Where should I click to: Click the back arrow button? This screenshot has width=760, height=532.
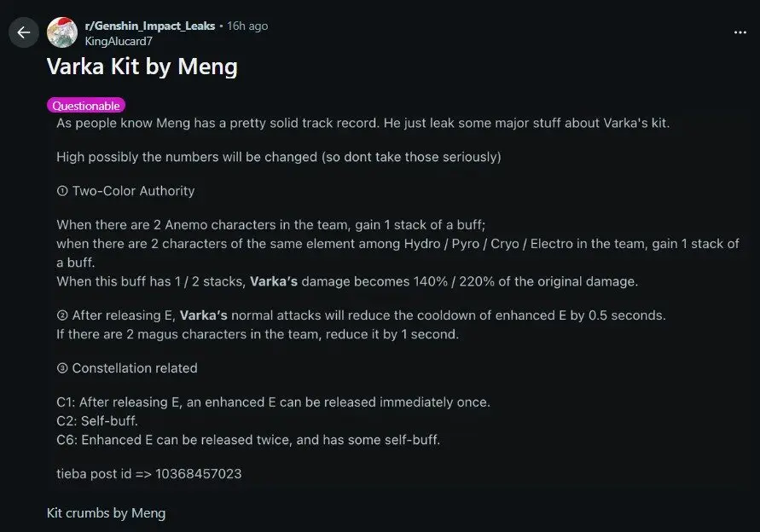[x=23, y=32]
